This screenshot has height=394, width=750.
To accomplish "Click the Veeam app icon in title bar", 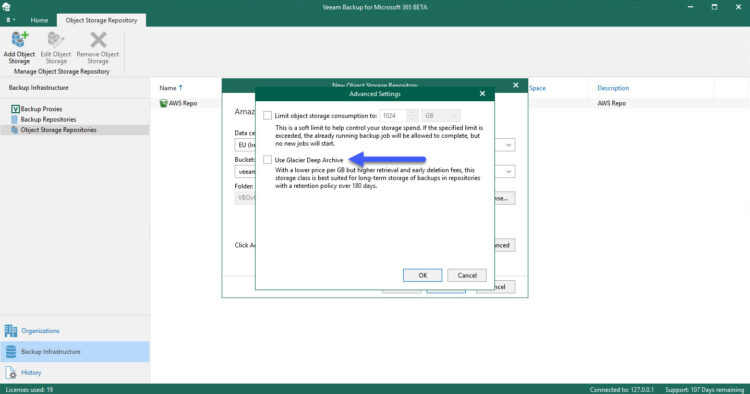I will [x=6, y=7].
